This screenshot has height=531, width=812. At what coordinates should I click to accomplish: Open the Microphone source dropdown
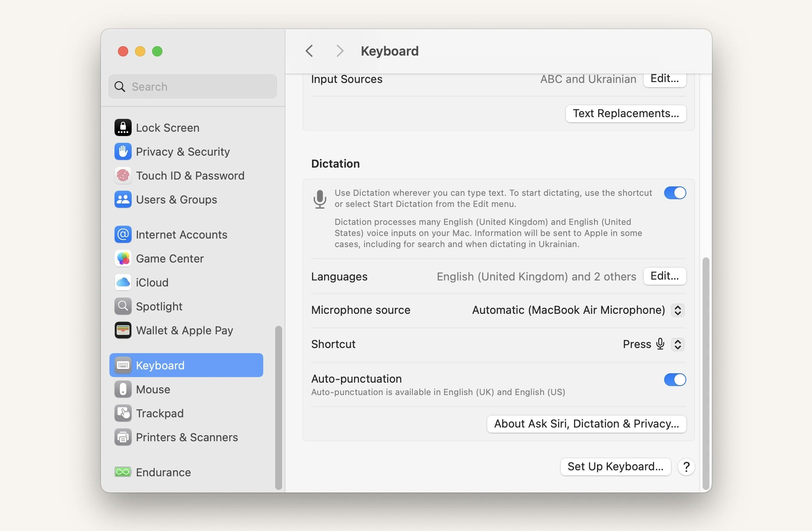677,310
